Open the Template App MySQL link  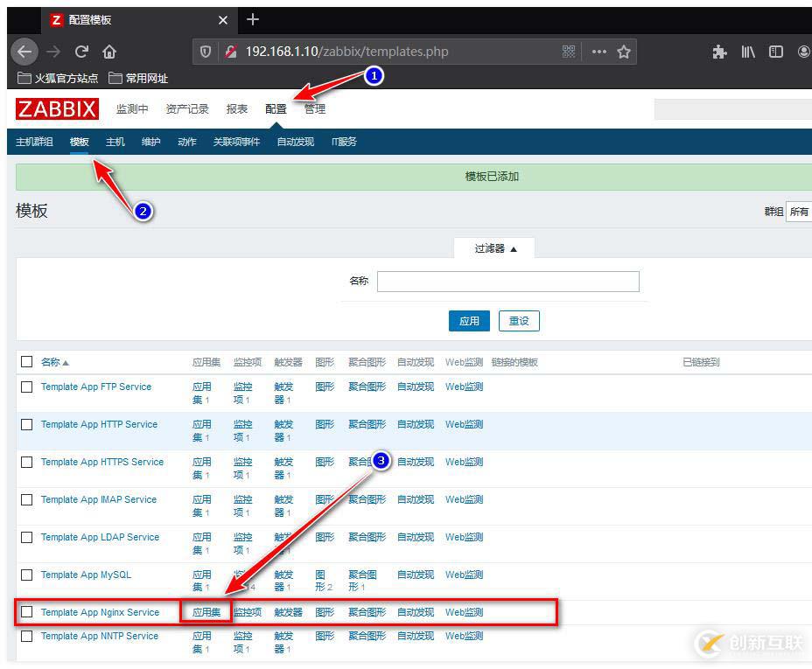pos(86,575)
